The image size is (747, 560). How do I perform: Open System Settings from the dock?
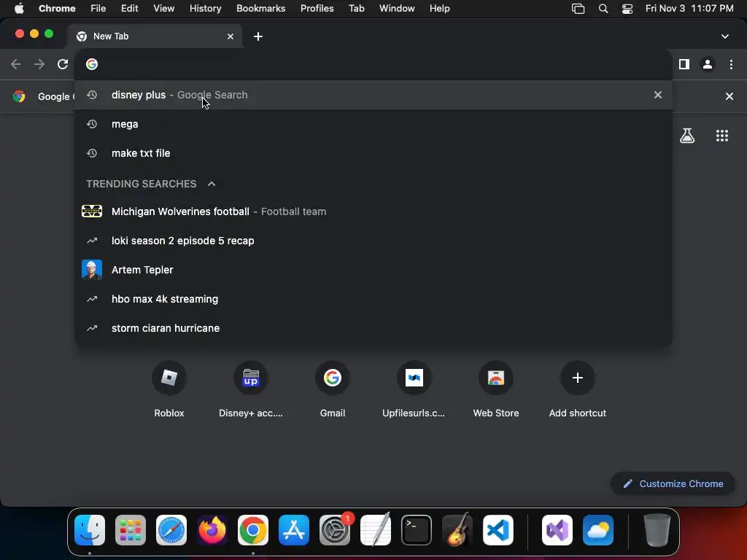(335, 530)
